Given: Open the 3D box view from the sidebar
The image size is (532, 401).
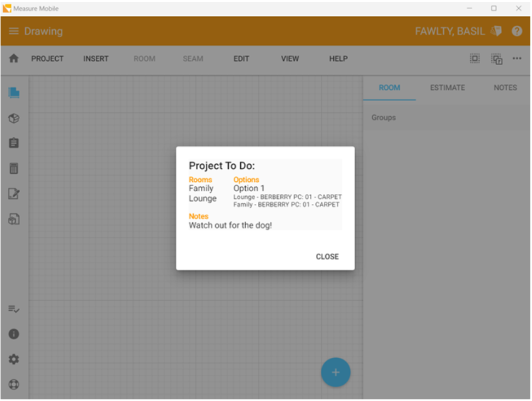Looking at the screenshot, I should coord(13,117).
